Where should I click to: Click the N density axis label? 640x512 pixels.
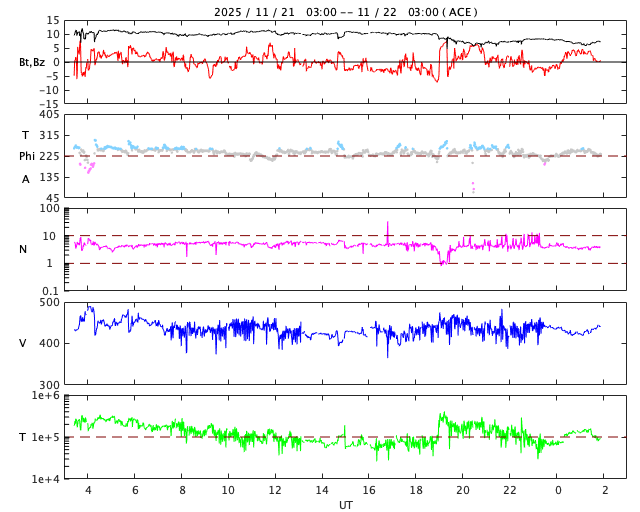pos(23,249)
